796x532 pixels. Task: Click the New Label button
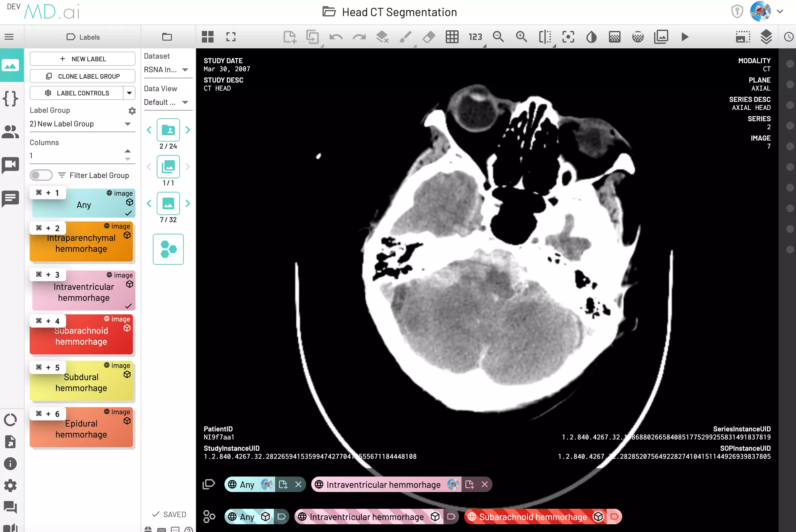[83, 59]
